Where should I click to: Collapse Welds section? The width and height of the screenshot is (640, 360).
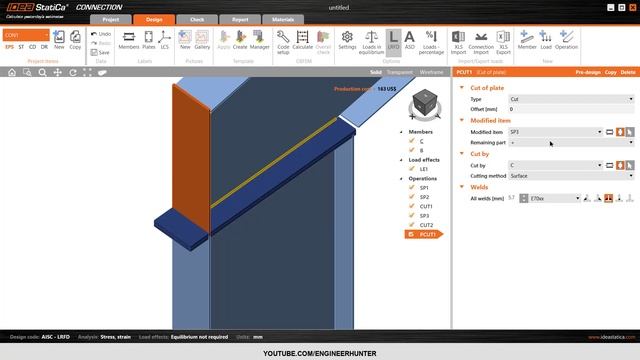[462, 187]
